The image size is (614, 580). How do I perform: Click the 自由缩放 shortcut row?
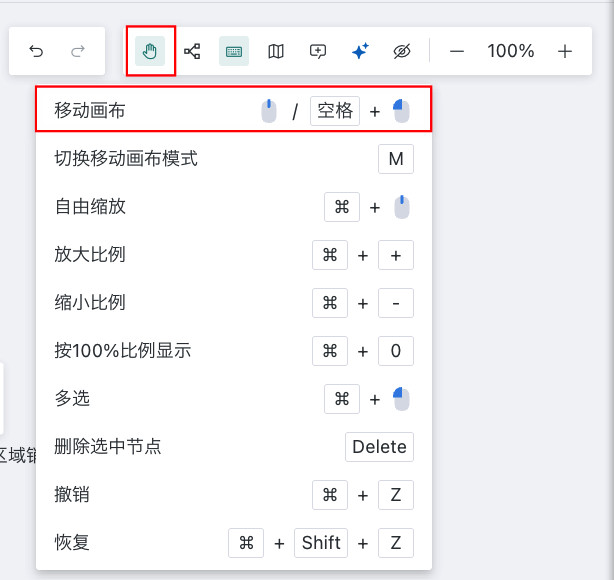pos(90,207)
